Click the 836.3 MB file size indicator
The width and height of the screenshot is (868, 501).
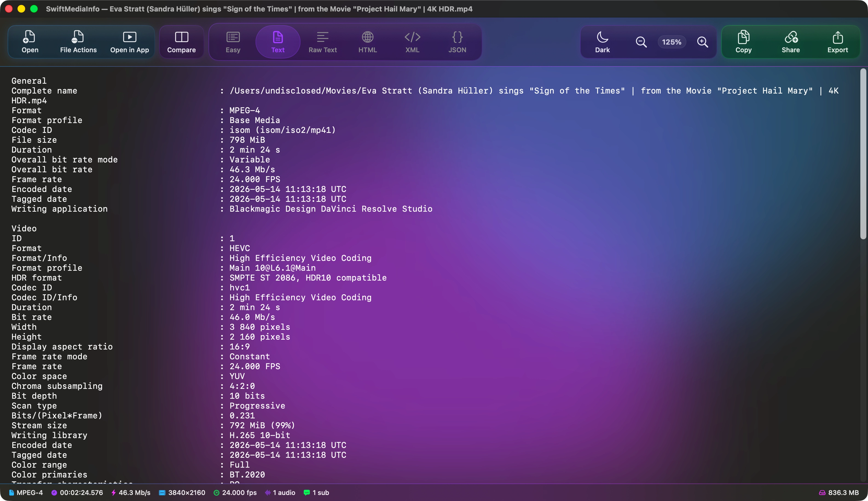(839, 493)
